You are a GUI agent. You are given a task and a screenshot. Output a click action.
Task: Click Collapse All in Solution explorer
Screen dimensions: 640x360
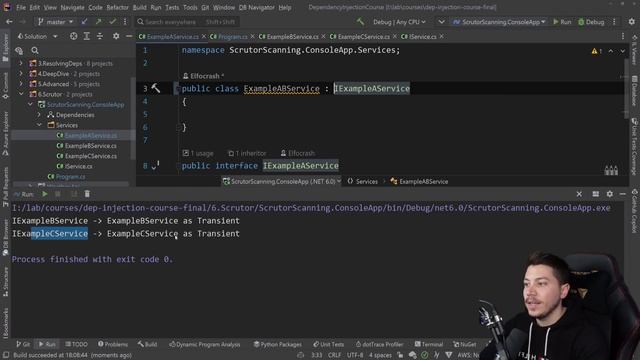point(100,36)
